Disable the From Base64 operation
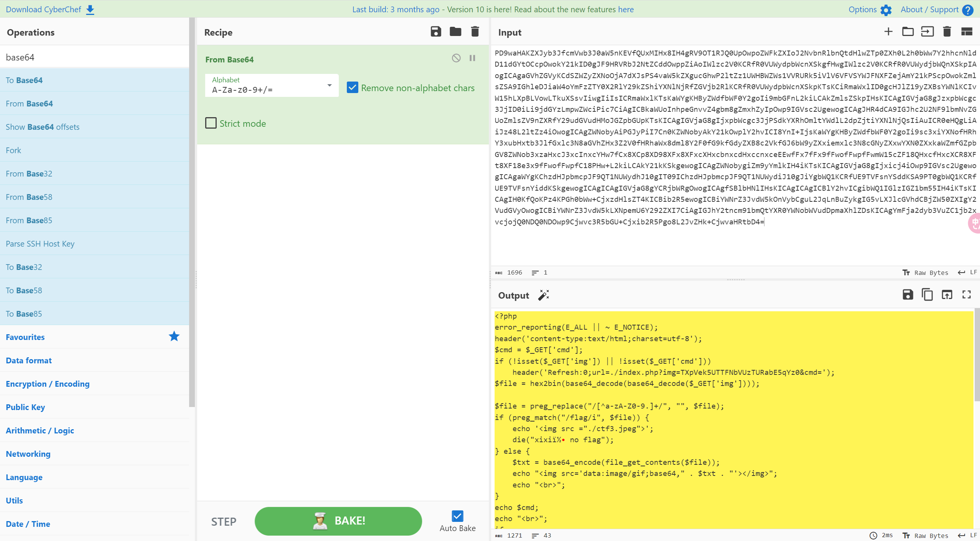 pyautogui.click(x=456, y=58)
